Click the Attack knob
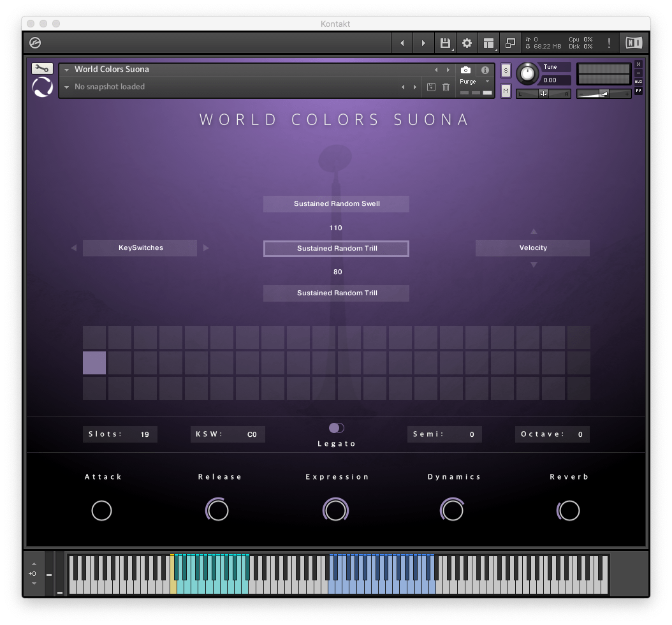Image resolution: width=672 pixels, height=625 pixels. (x=101, y=511)
